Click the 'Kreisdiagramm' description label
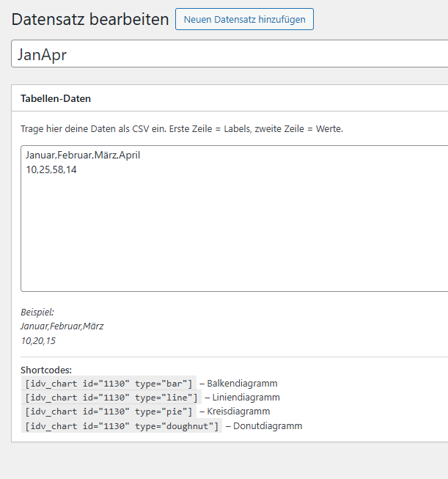Viewport: 448px width, 479px height. point(238,412)
